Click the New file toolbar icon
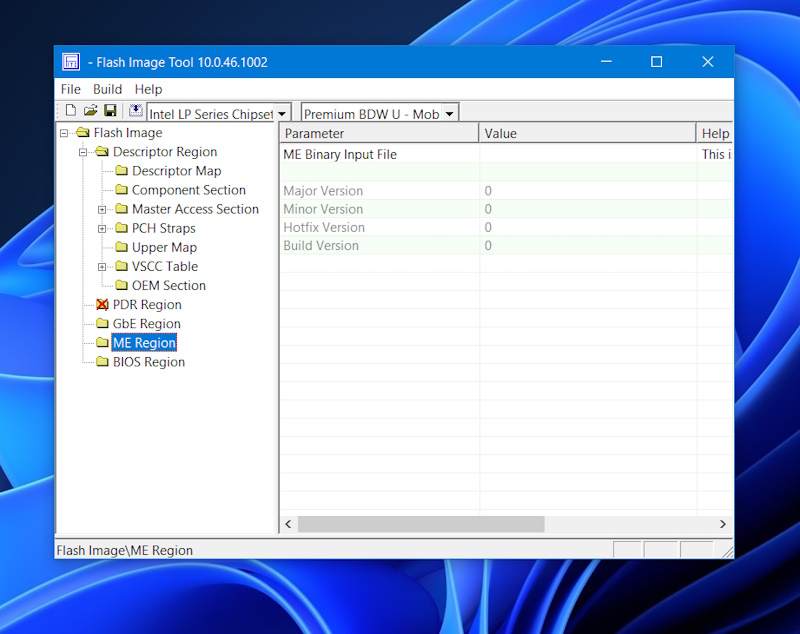 pos(71,111)
